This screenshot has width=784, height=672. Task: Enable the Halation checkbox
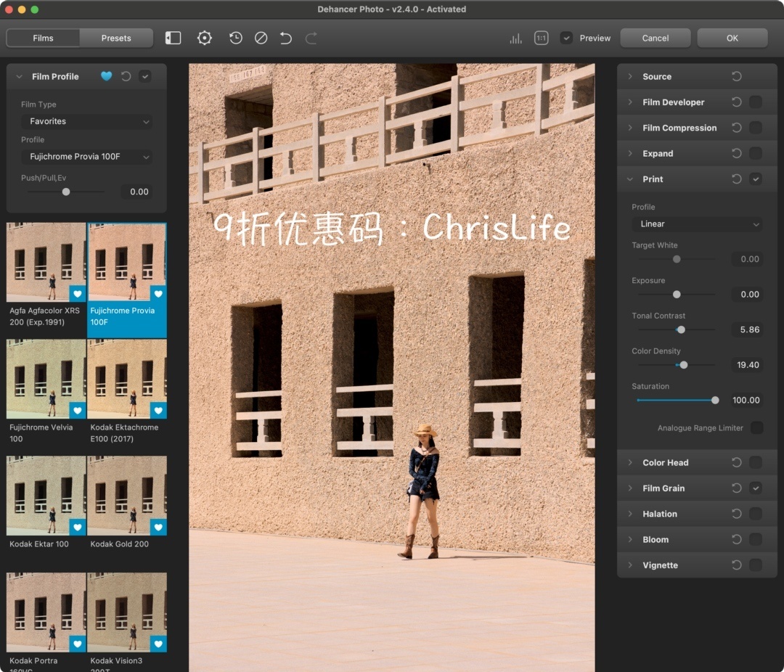point(756,514)
